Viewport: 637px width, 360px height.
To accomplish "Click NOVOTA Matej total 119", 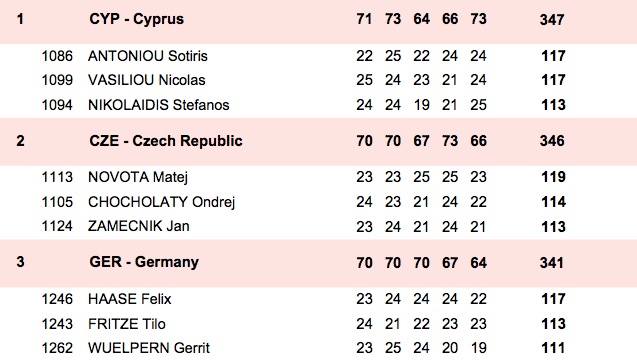I will click(x=553, y=177).
